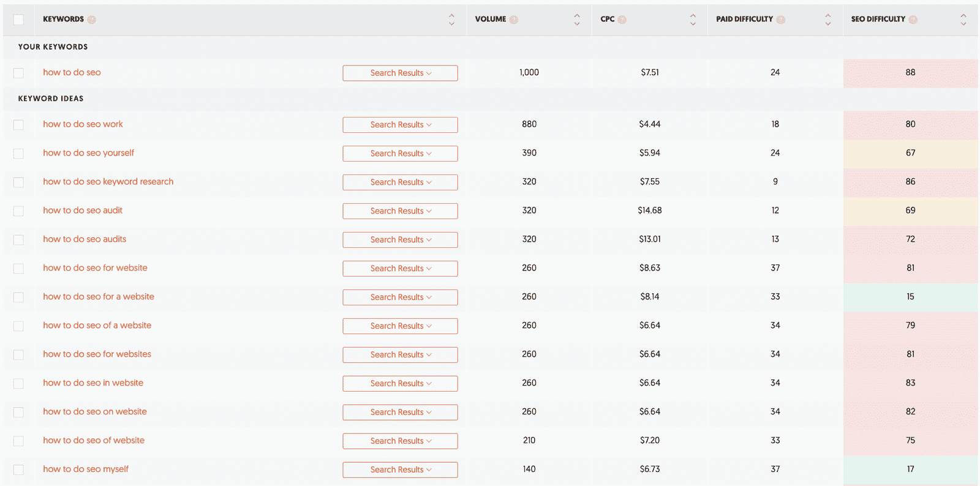Click the info icon next to Volume

[514, 20]
